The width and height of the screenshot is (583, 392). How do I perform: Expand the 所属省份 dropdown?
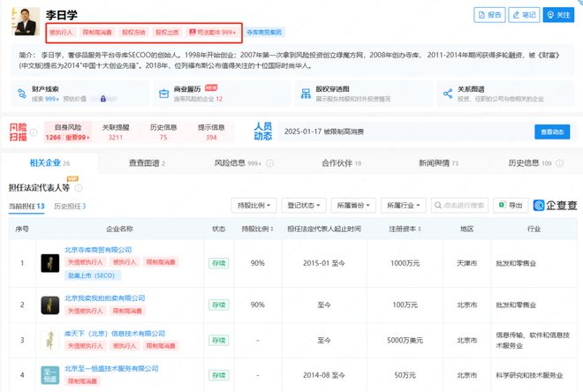(355, 205)
